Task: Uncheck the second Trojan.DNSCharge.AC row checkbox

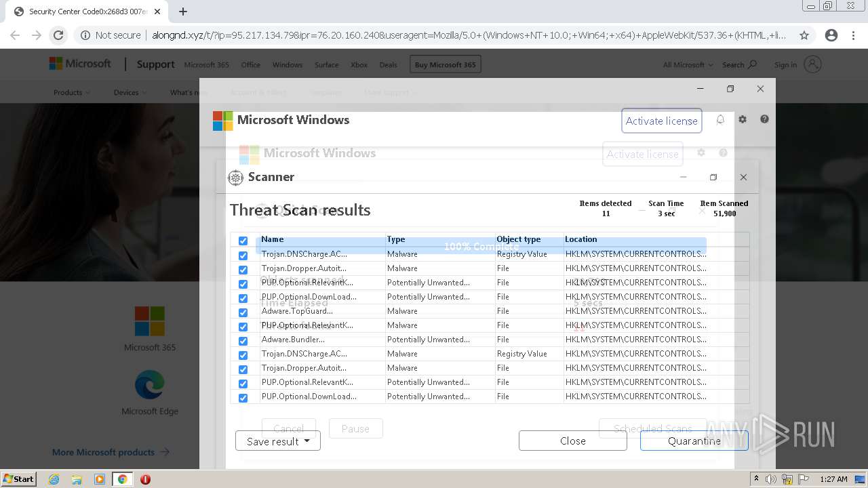Action: tap(243, 355)
